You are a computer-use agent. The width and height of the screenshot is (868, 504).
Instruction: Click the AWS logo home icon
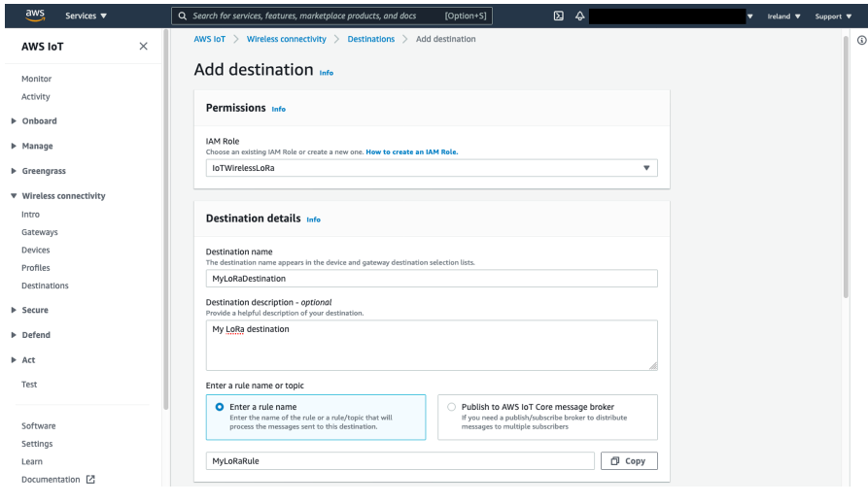(35, 16)
